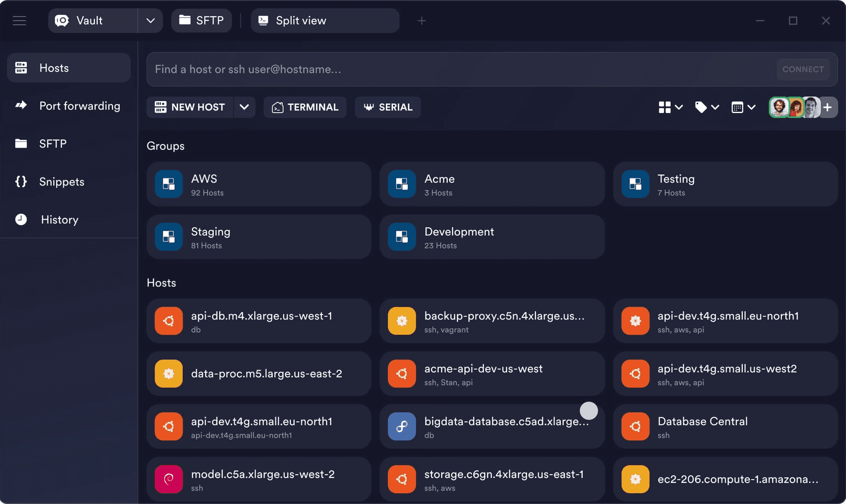Viewport: 846px width, 504px height.
Task: Switch to the Split view tab
Action: [325, 21]
